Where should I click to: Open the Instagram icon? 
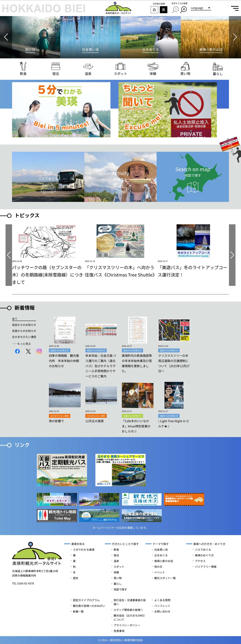(39, 351)
